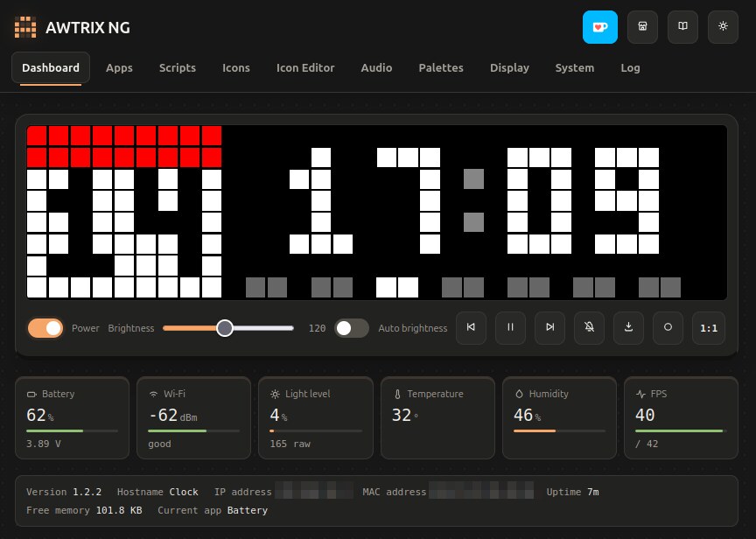Click the blurred IP address value
The width and height of the screenshot is (756, 539).
(314, 492)
